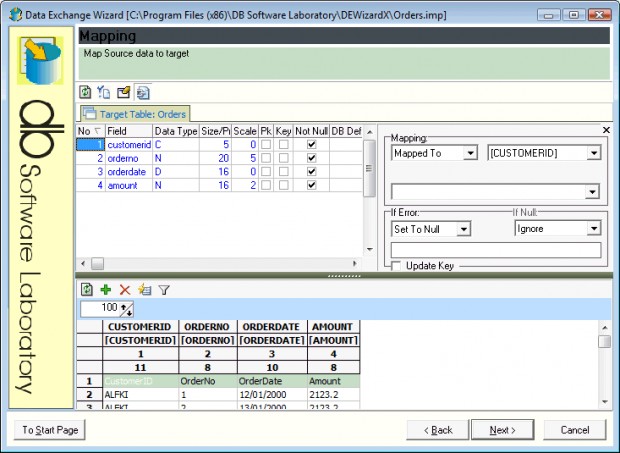This screenshot has height=453, width=620.
Task: Click the ORDERDATE preview column header
Action: point(272,327)
